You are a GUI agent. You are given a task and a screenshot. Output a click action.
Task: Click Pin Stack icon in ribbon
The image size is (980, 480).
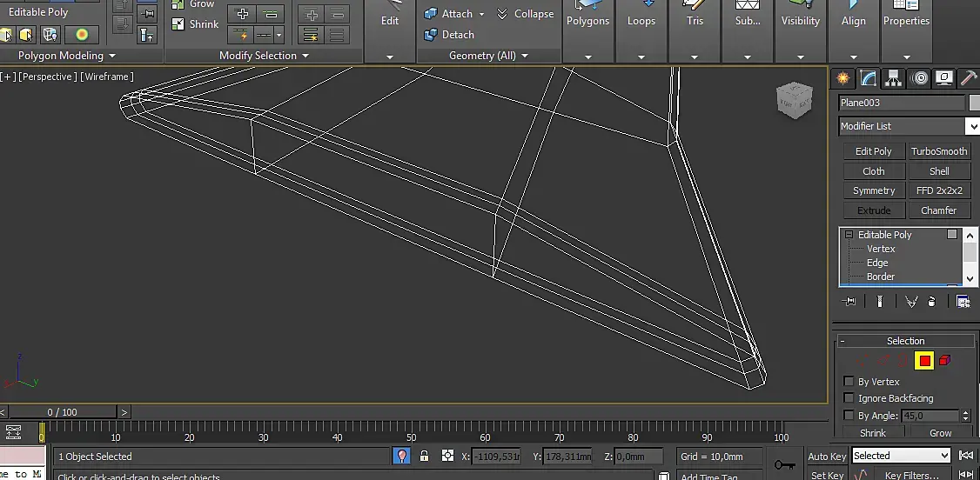coord(147,12)
